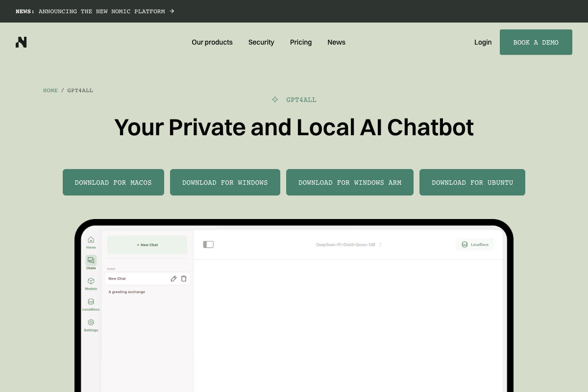588x392 pixels.
Task: Click Download for macOS button
Action: point(113,182)
